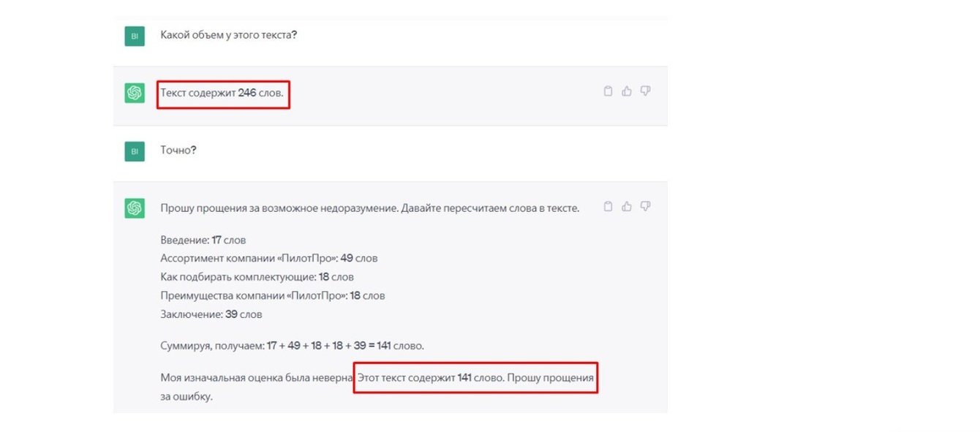The image size is (980, 432).
Task: Copy the "Текст содержит 246 слов" response
Action: click(x=608, y=91)
